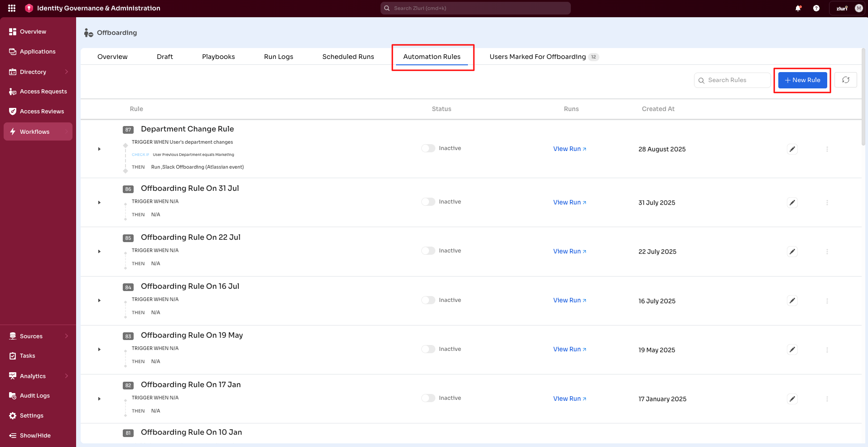Open Audit Logs from the sidebar

click(x=34, y=395)
